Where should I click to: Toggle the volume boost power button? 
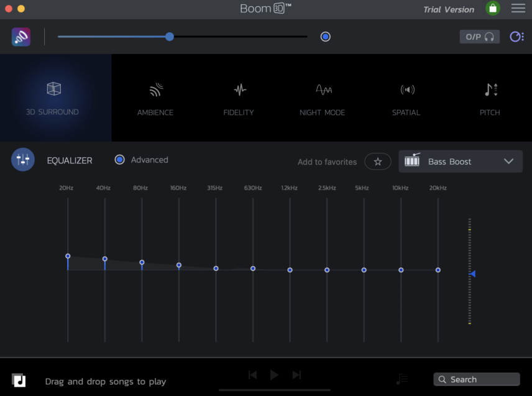[326, 37]
